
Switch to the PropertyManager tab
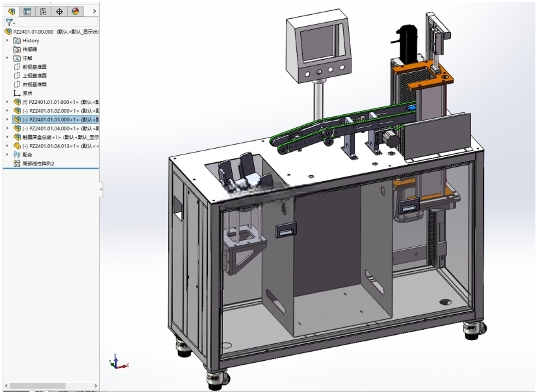(27, 11)
